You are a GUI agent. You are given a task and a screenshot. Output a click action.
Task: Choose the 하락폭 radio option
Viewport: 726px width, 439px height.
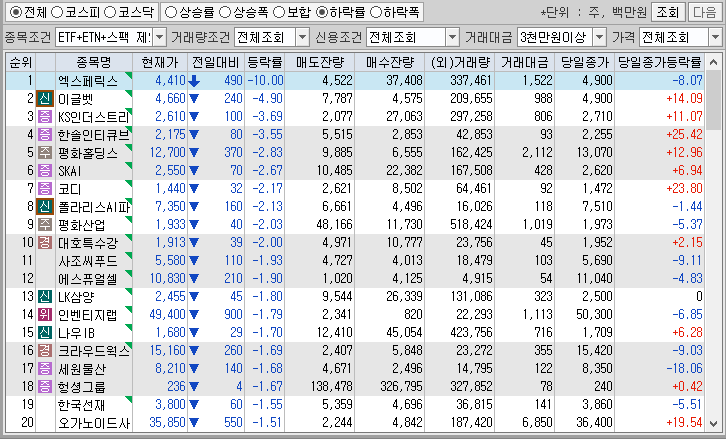click(x=376, y=13)
